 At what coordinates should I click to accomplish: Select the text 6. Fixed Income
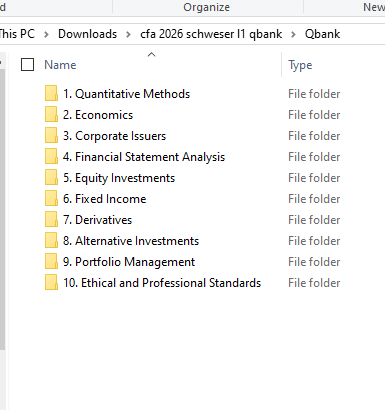tap(105, 199)
